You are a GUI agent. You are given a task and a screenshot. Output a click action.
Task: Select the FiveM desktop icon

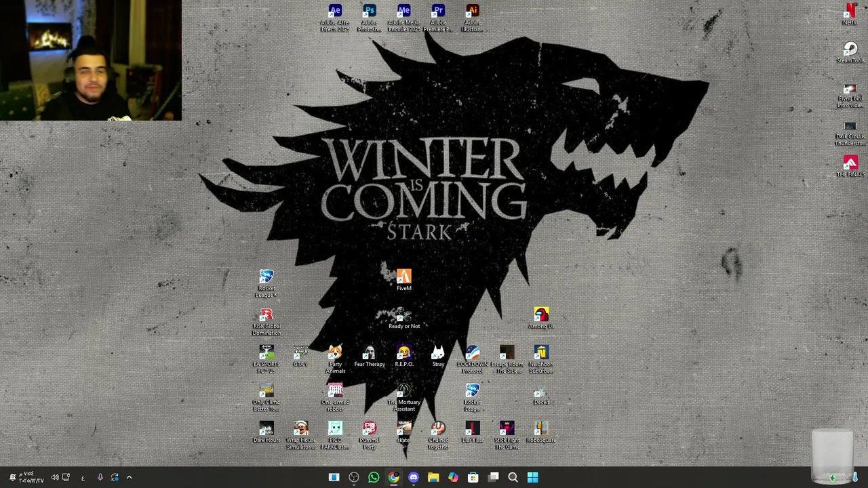pyautogui.click(x=404, y=280)
